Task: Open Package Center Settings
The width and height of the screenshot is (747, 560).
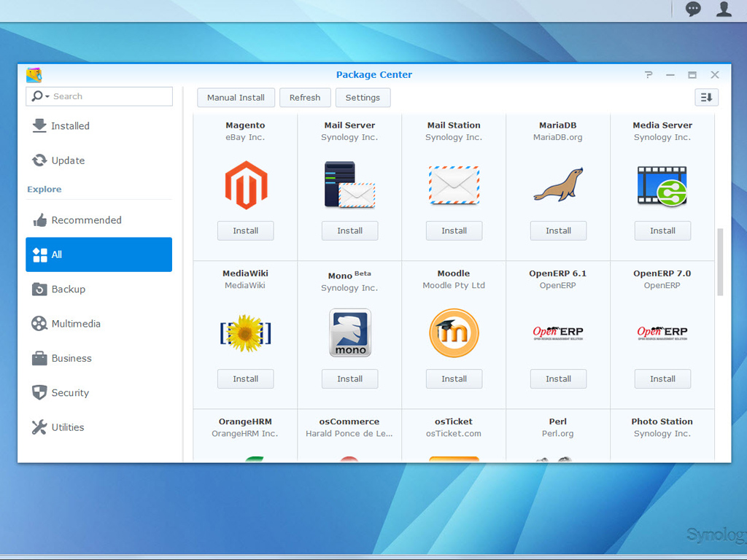Action: coord(363,98)
